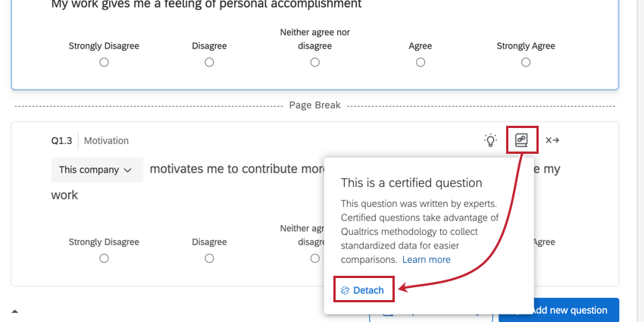The height and width of the screenshot is (322, 644).
Task: Click the variable arrow icon beside certified badge
Action: 552,140
